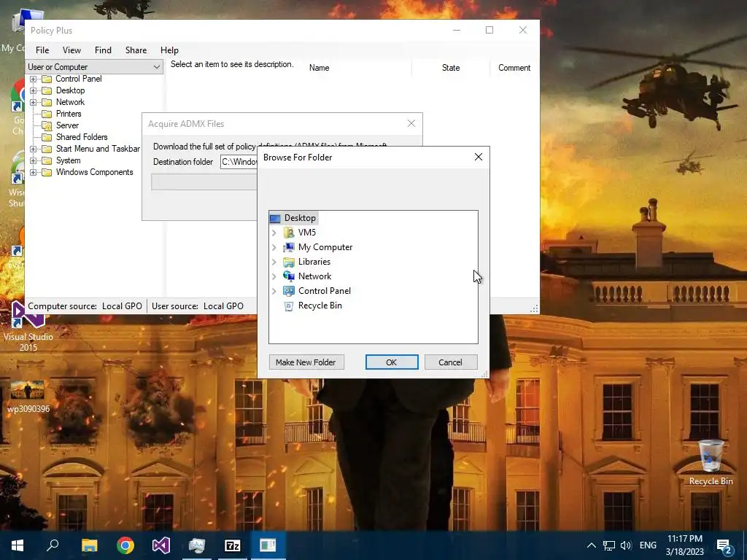Cancel the Browse For Folder dialog
Screen dimensions: 747x560
tap(451, 362)
